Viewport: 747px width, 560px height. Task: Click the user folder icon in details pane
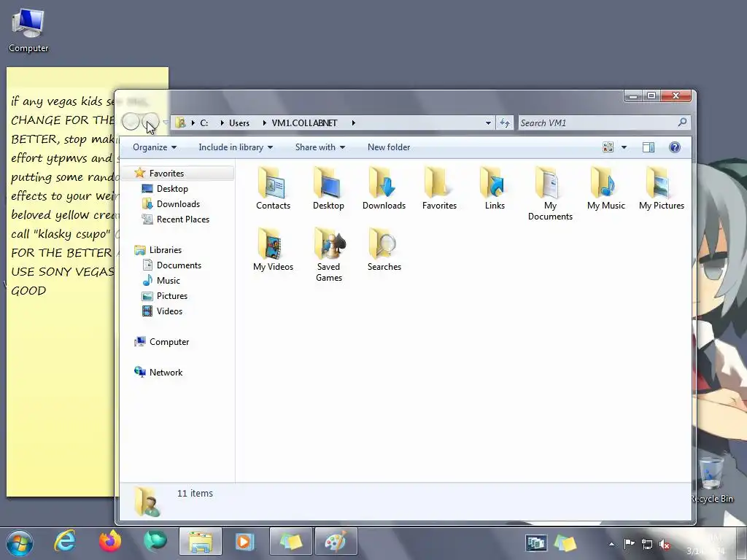pos(147,502)
